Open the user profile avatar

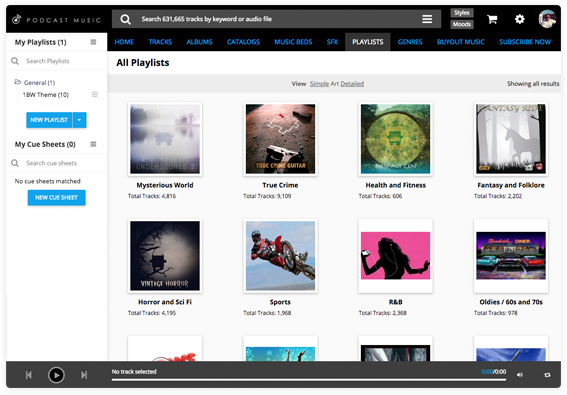547,19
